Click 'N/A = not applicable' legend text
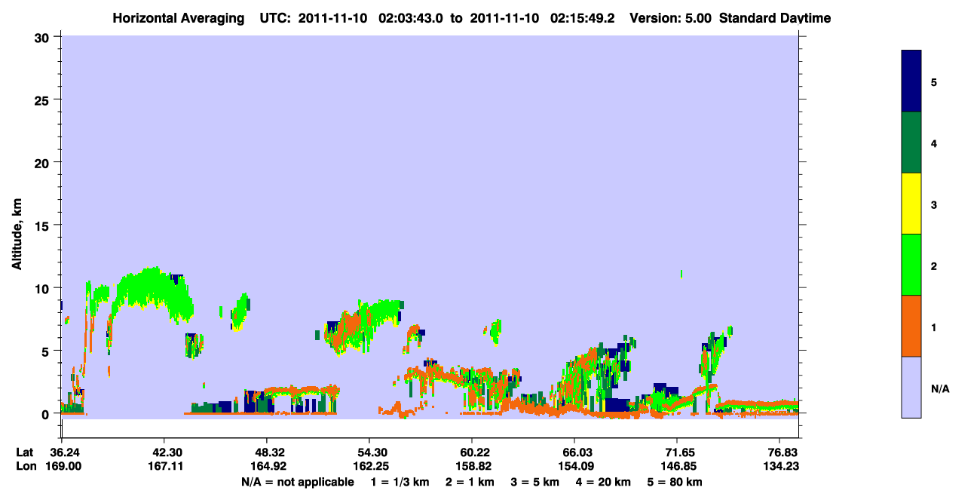This screenshot has height=503, width=980. click(298, 482)
